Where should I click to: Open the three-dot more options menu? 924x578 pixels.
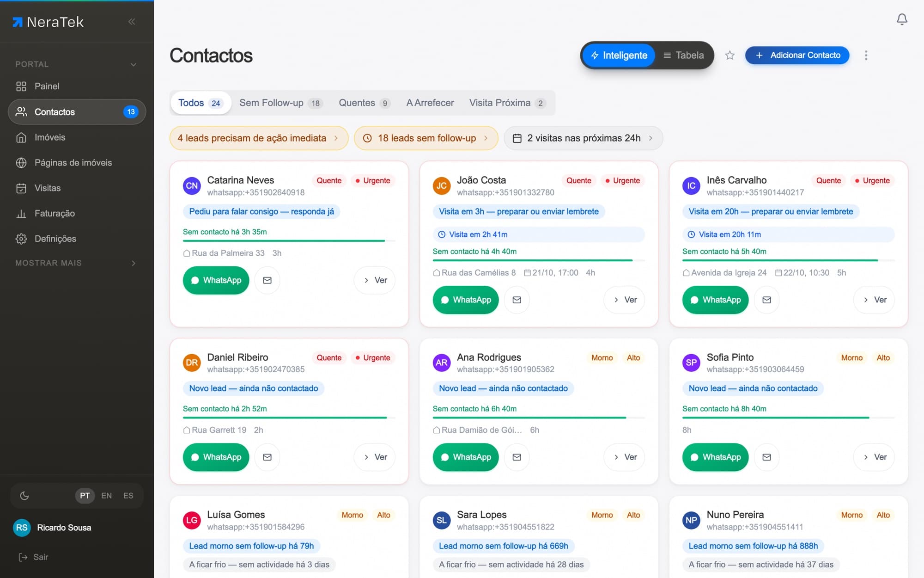click(x=866, y=55)
